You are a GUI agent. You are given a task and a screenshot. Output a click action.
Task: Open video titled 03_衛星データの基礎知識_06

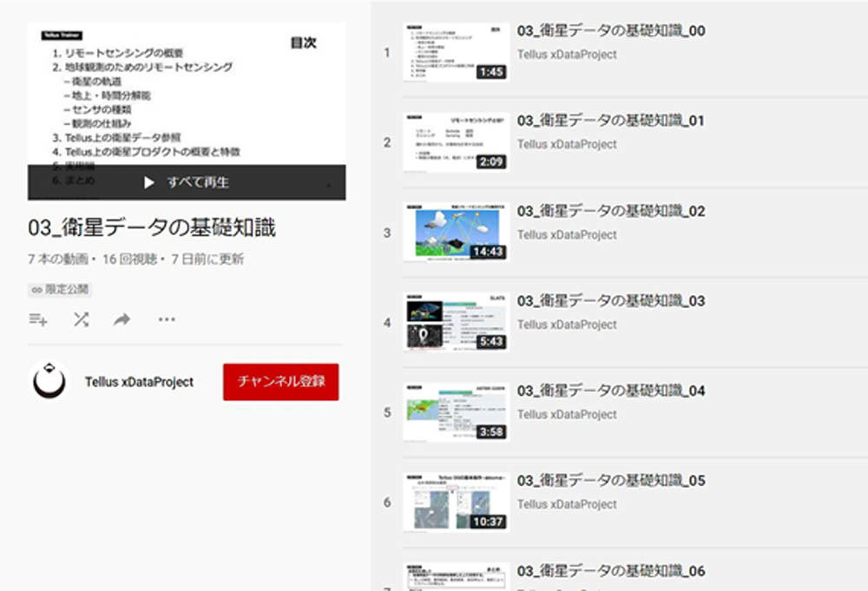611,571
